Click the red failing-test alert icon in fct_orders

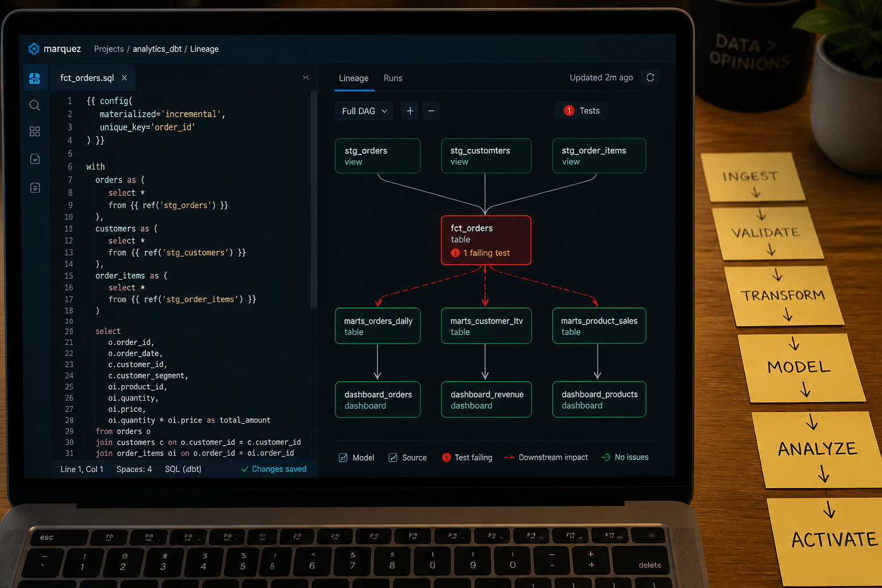click(x=455, y=253)
